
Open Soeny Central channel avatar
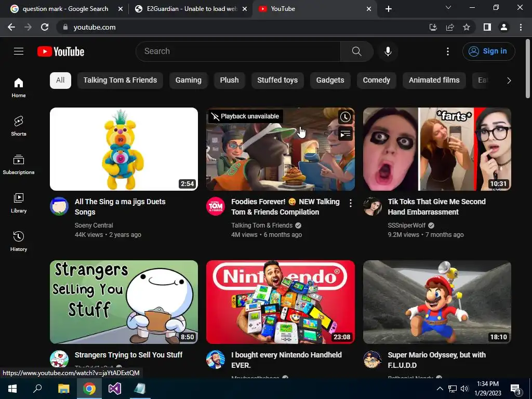click(59, 206)
